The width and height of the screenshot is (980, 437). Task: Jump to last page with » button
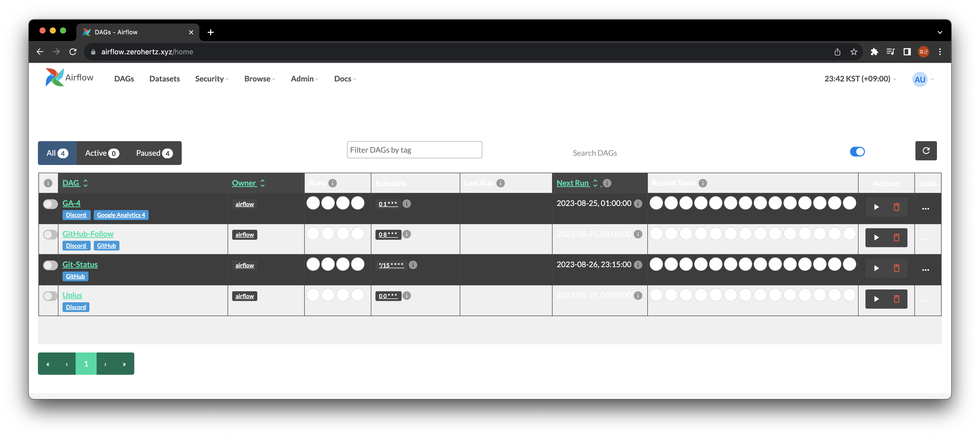point(124,364)
